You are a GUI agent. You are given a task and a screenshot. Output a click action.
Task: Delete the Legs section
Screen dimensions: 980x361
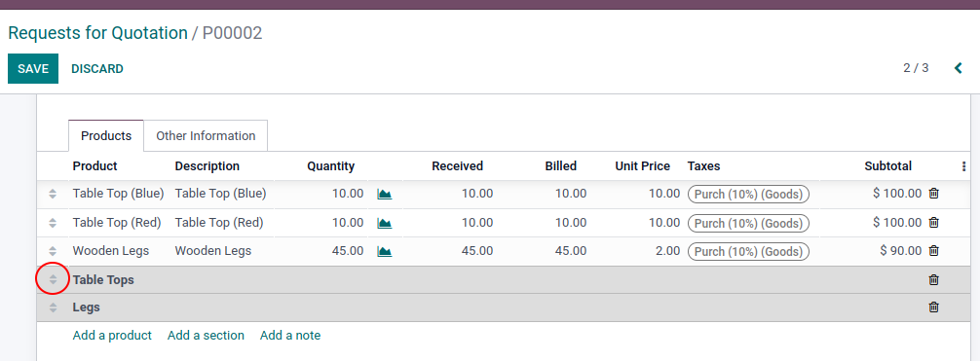click(934, 307)
